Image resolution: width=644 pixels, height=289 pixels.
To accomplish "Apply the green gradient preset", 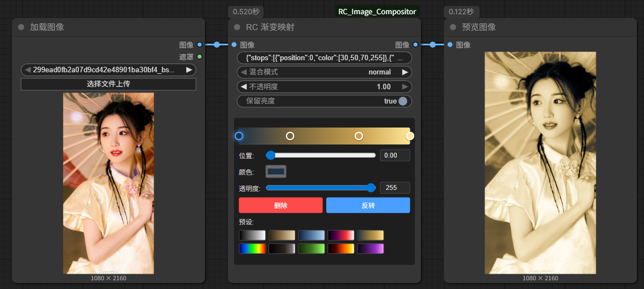I will (311, 248).
